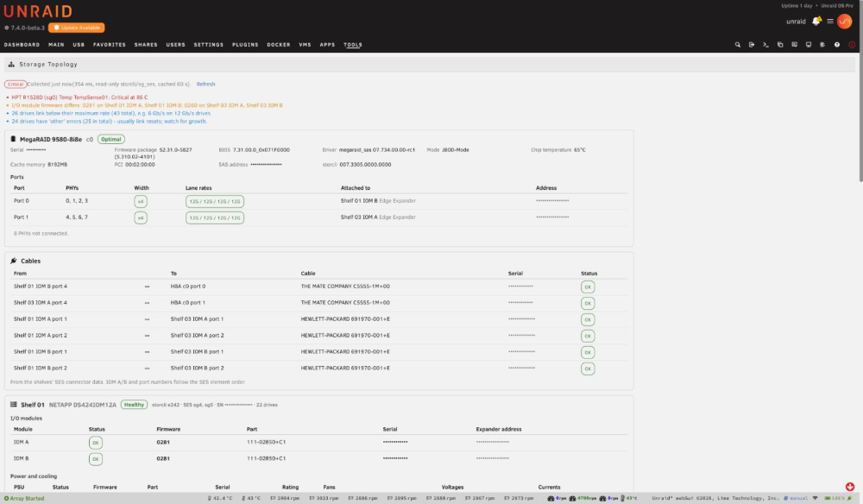Click the Array Started status indicator
The image size is (863, 504).
24,499
